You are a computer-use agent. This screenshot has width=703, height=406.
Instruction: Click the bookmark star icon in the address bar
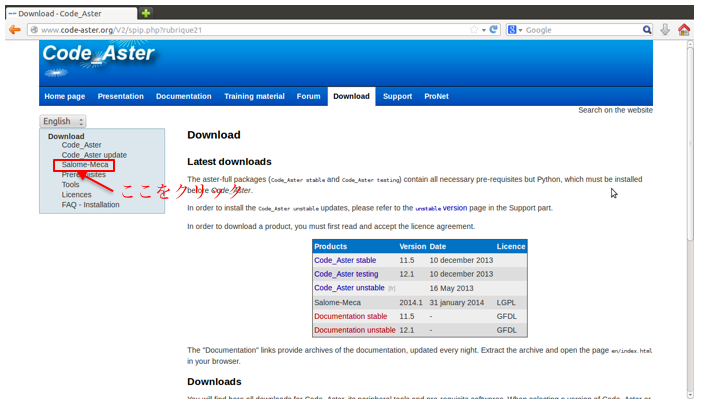click(474, 30)
